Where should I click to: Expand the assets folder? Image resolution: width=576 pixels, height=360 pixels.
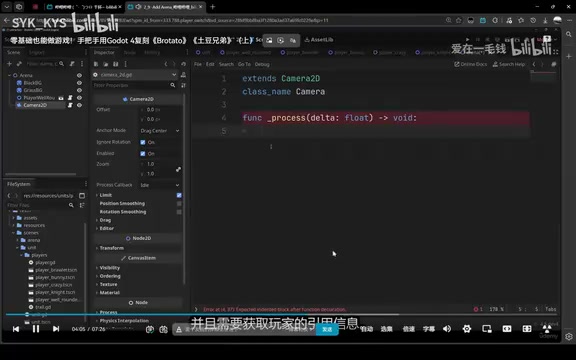click(x=14, y=218)
